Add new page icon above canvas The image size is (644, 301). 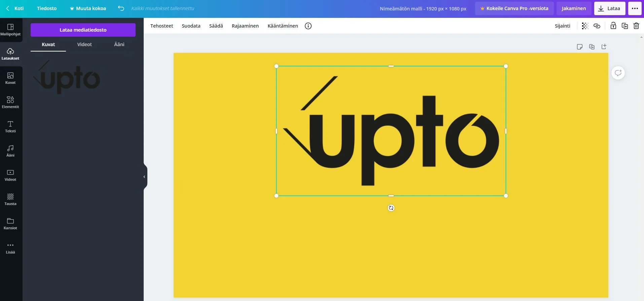604,47
